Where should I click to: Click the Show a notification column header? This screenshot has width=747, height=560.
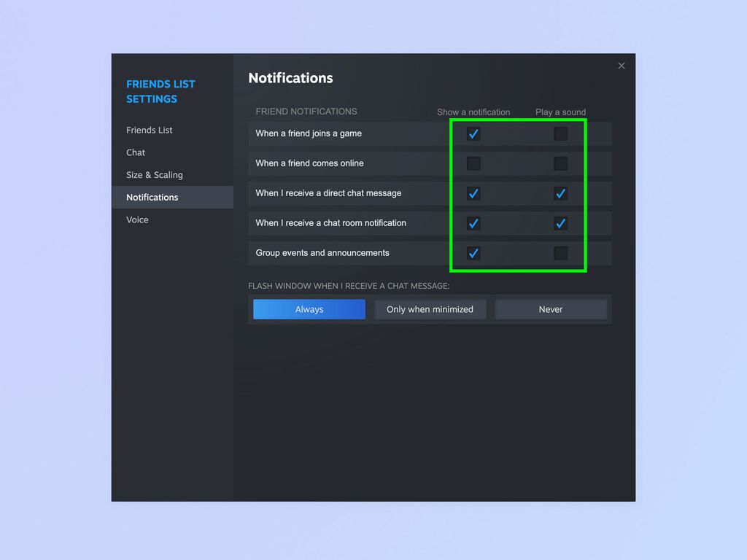click(x=473, y=112)
